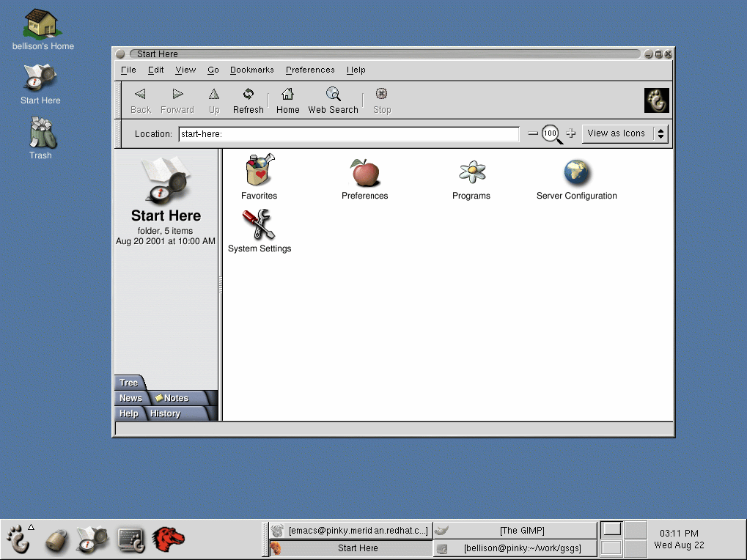
Task: Zoom in with the plus button
Action: point(571,133)
